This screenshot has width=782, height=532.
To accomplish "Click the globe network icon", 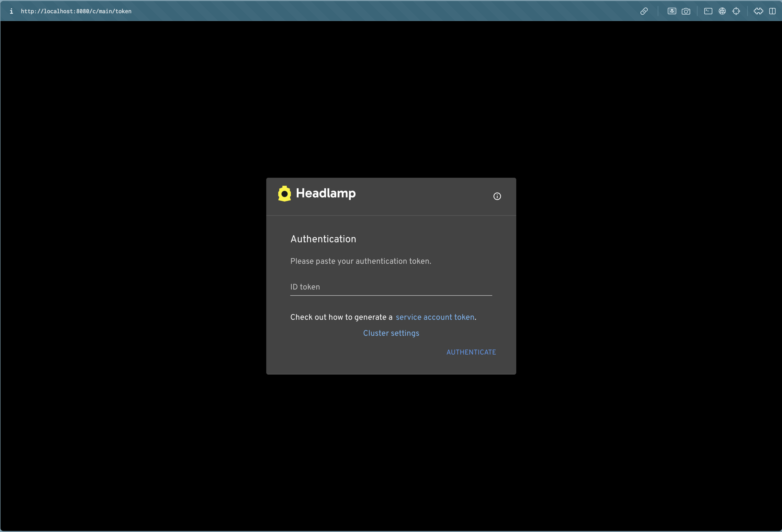I will click(x=722, y=11).
